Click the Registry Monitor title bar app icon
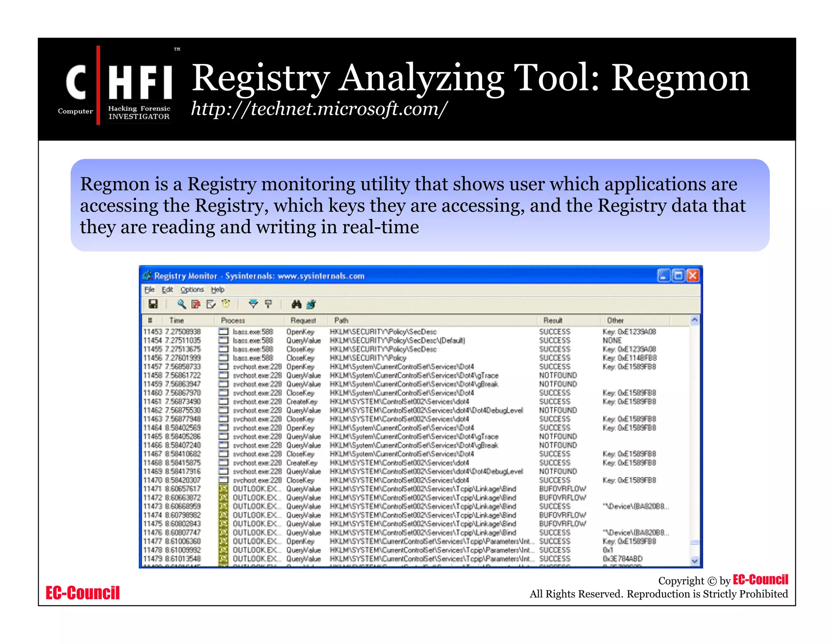This screenshot has width=834, height=644. [x=147, y=276]
